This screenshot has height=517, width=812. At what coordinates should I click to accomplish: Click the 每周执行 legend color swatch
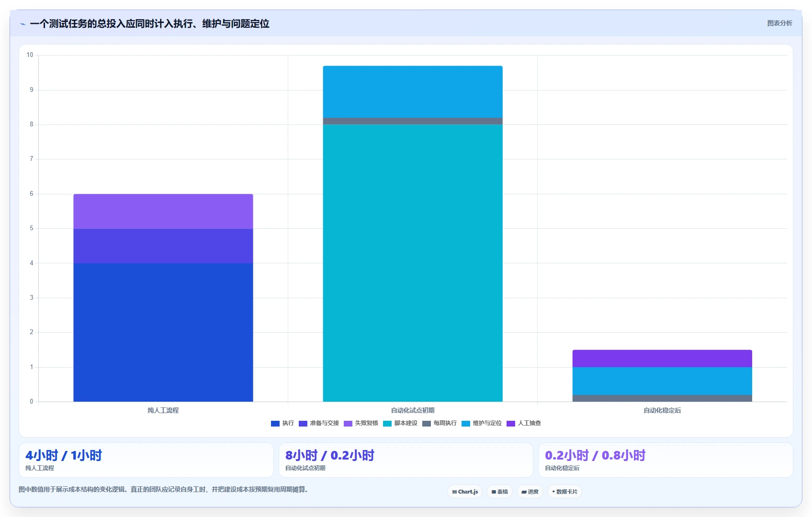pyautogui.click(x=427, y=423)
